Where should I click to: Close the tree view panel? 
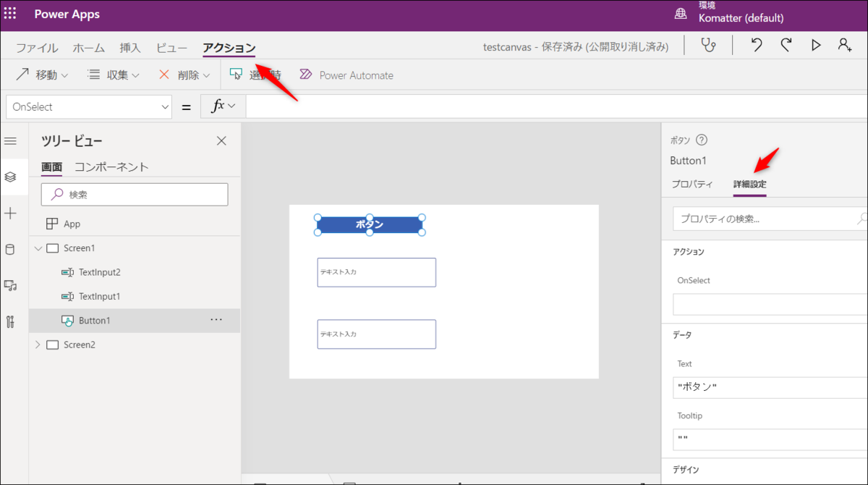point(221,141)
